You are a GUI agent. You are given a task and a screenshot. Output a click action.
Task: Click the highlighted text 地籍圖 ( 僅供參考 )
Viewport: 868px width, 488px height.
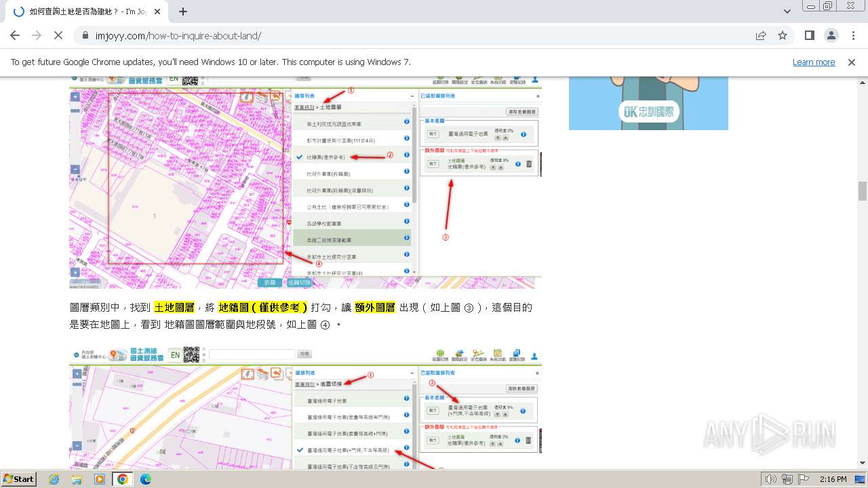click(x=263, y=308)
